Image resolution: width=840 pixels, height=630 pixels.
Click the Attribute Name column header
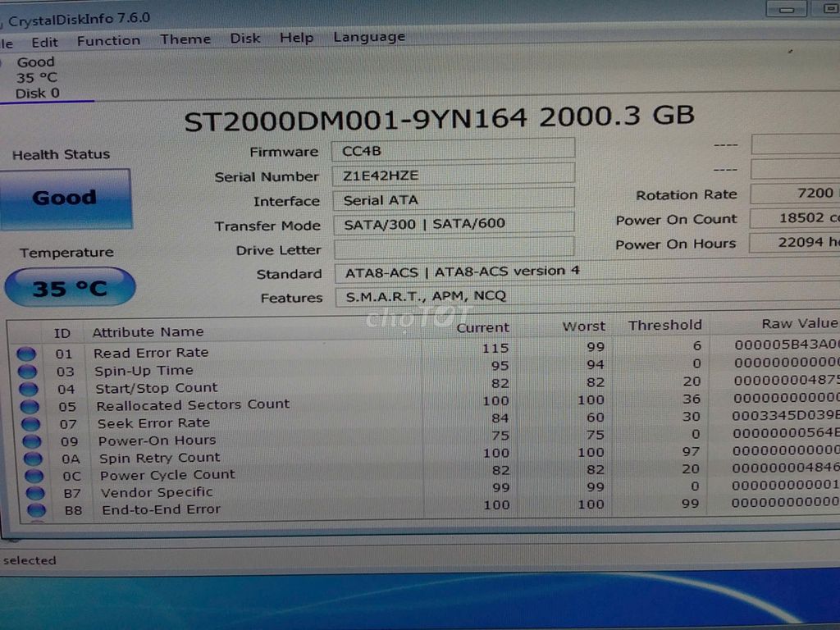click(148, 332)
